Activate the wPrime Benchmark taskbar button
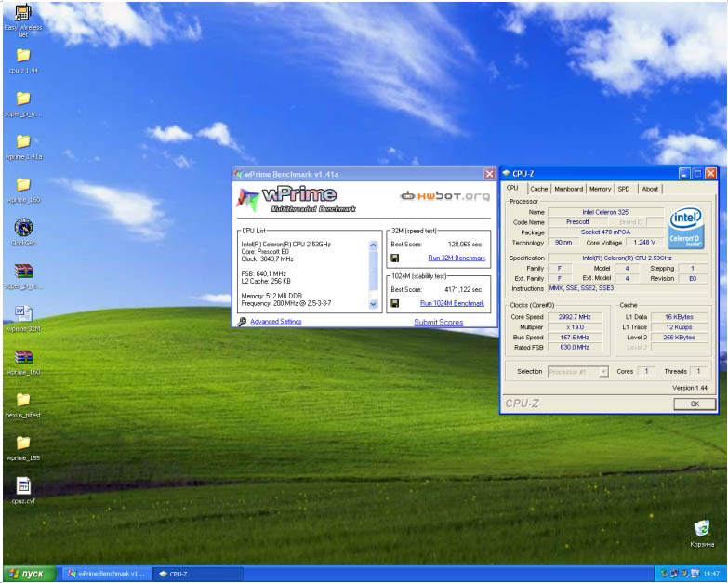The height and width of the screenshot is (583, 728). click(107, 575)
